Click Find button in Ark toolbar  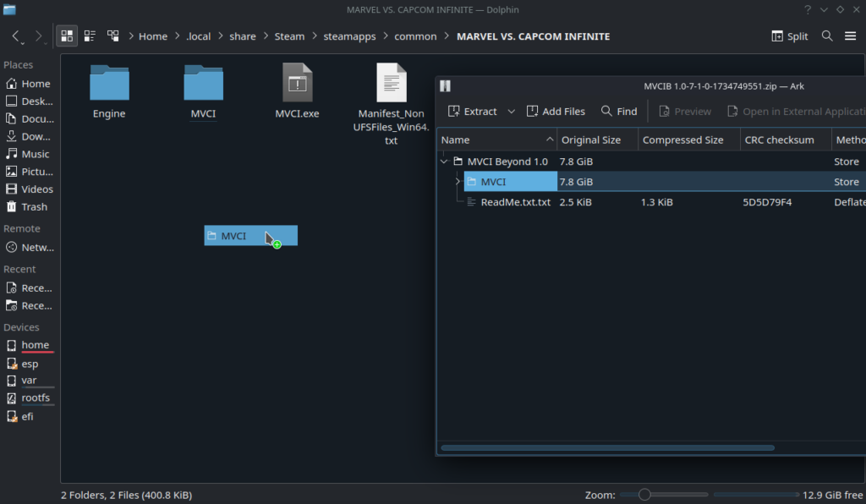[619, 112]
